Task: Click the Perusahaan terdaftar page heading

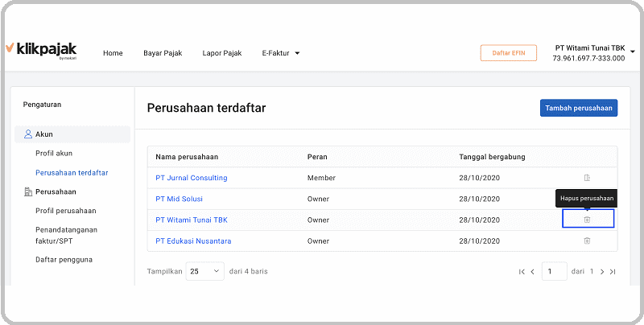Action: coord(206,108)
